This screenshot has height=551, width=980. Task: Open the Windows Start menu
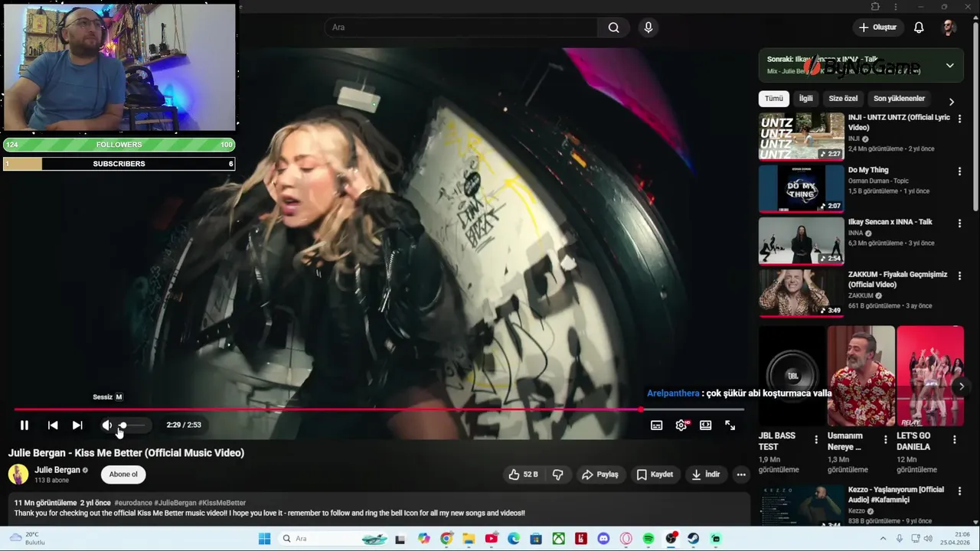coord(264,539)
